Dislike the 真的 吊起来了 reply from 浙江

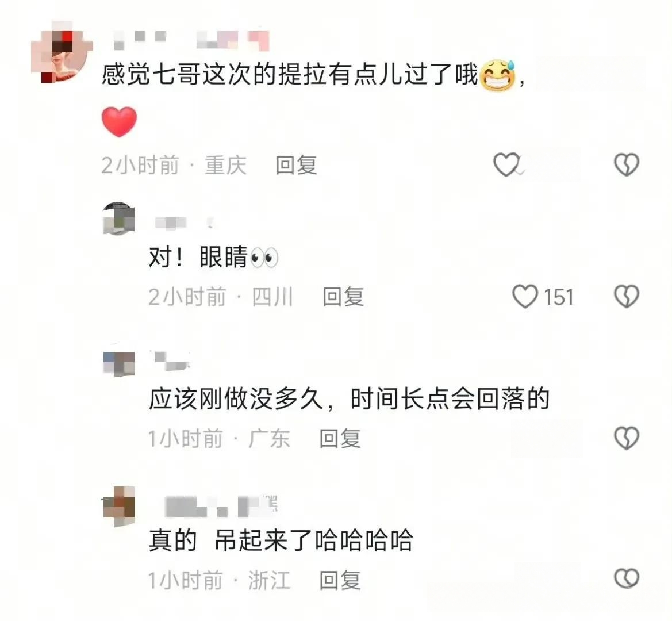[627, 578]
